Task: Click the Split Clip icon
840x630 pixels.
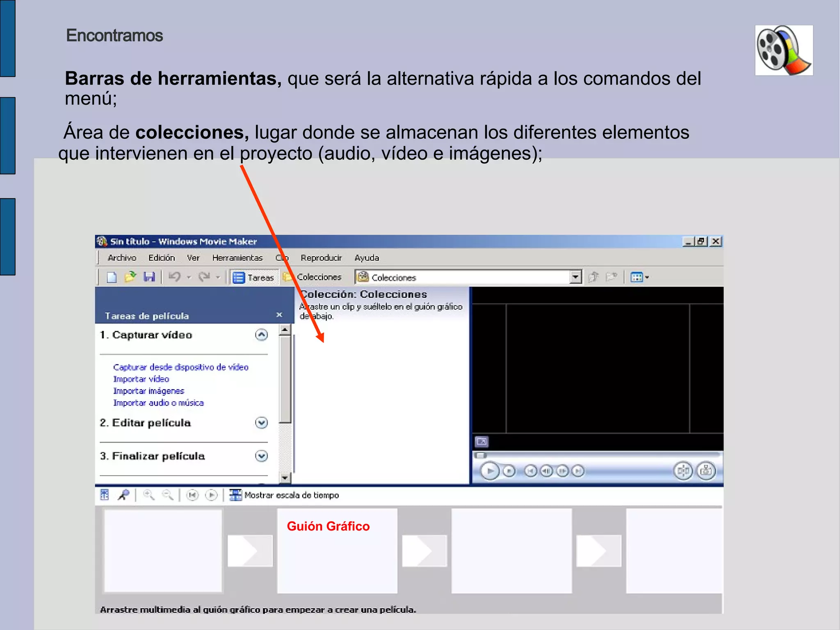Action: [x=683, y=471]
